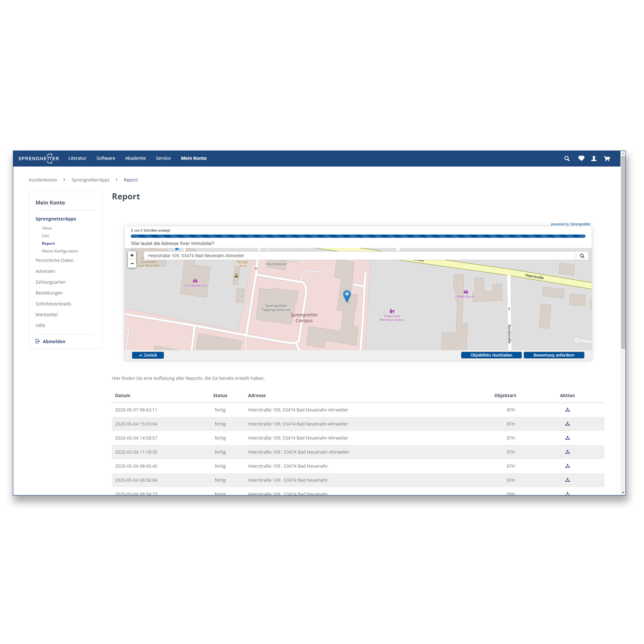Screen dimensions: 644x644
Task: Click the BMW Baum map marker
Action: click(466, 292)
